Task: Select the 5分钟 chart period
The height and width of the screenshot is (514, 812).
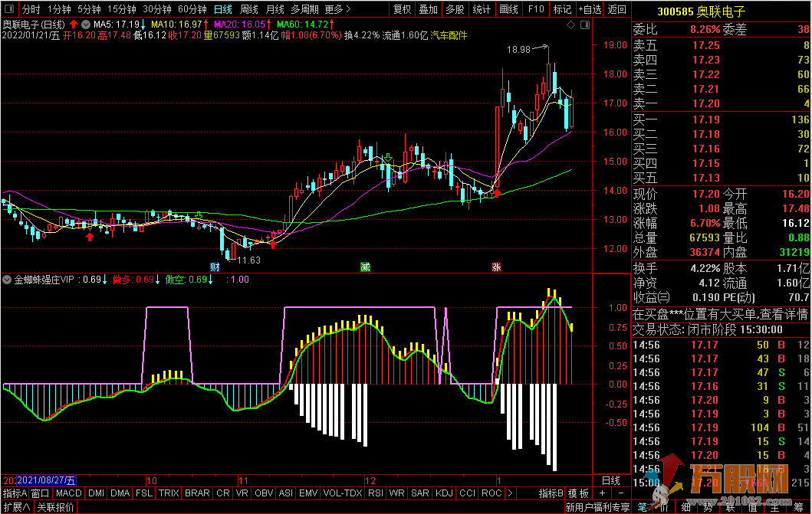Action: 89,9
